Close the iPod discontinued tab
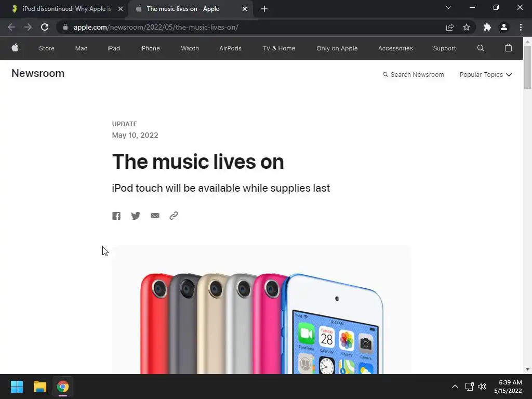 pyautogui.click(x=121, y=9)
